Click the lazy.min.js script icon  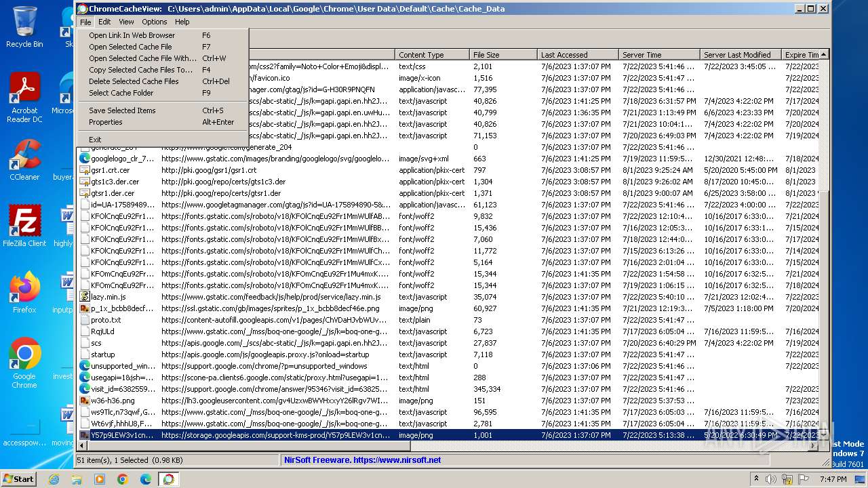click(85, 297)
